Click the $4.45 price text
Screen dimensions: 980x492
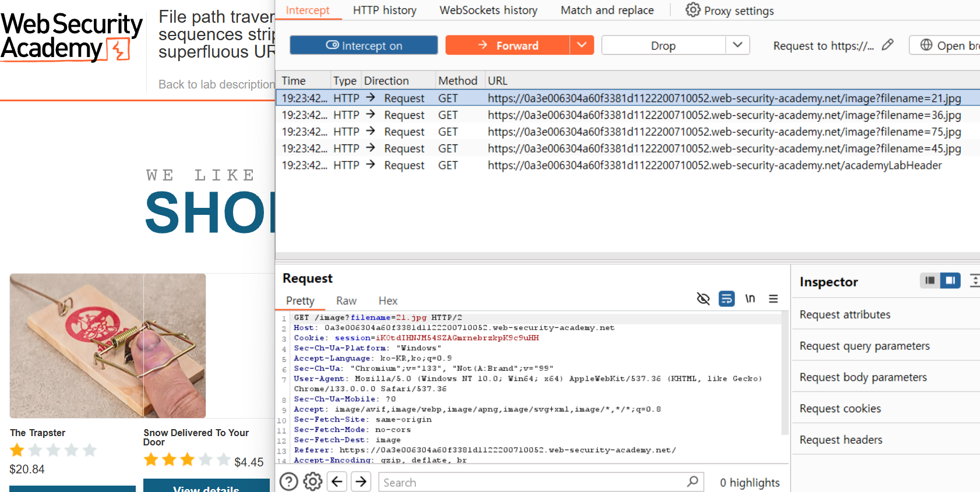[249, 462]
